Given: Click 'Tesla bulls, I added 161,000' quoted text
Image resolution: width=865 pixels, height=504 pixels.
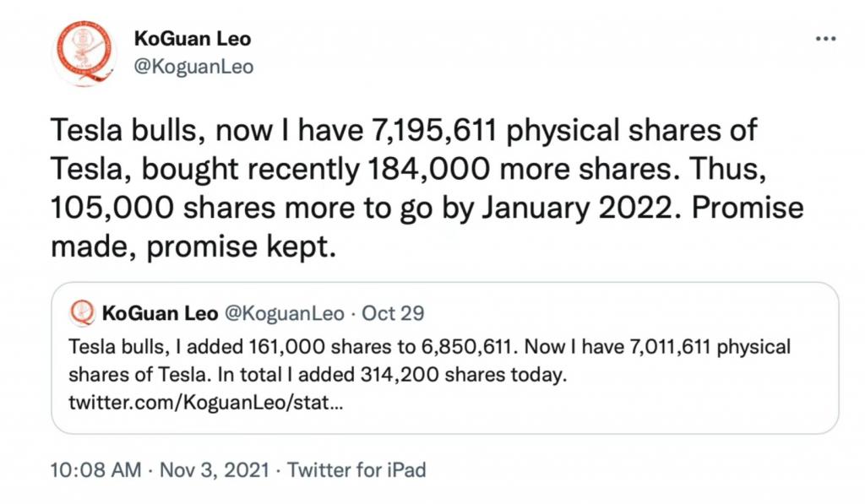Looking at the screenshot, I should coord(196,347).
